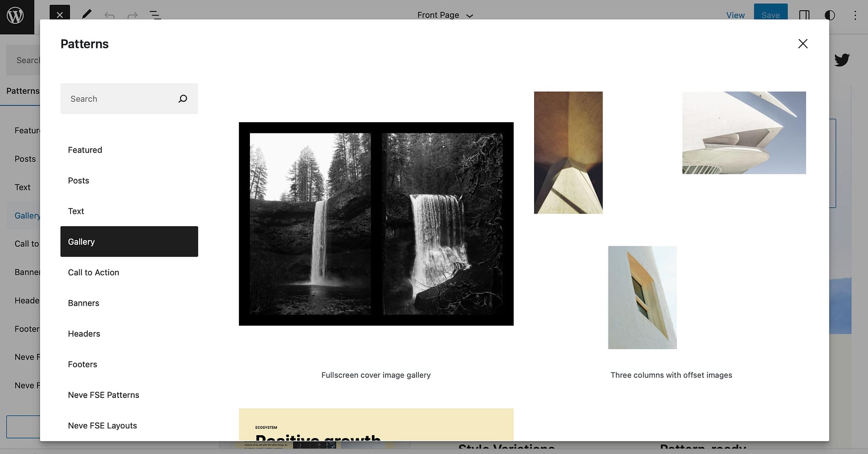Open the three-dot options menu
The image size is (868, 454).
[x=854, y=15]
